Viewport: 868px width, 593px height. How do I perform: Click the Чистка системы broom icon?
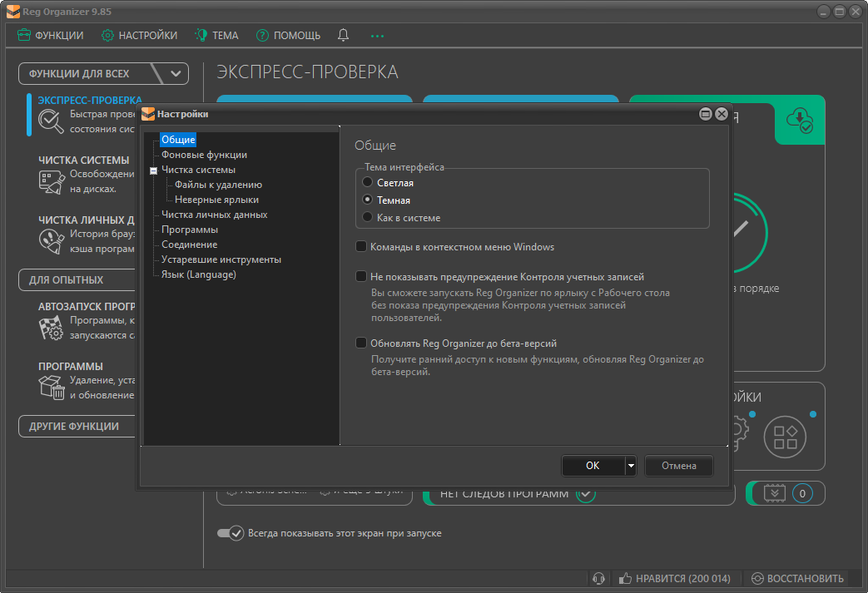click(52, 182)
